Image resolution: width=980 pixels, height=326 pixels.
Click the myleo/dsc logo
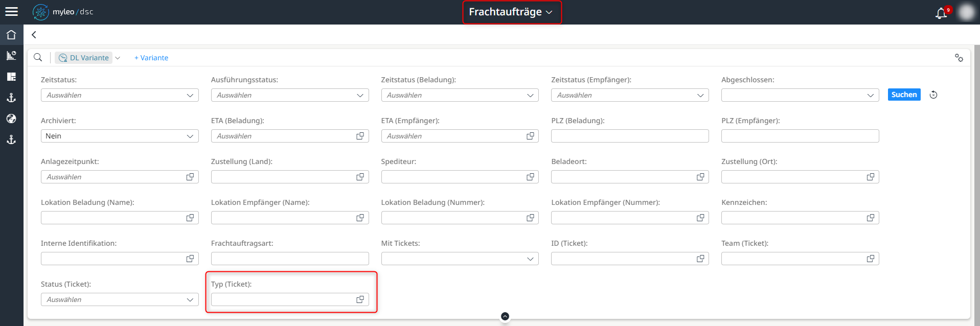[63, 12]
